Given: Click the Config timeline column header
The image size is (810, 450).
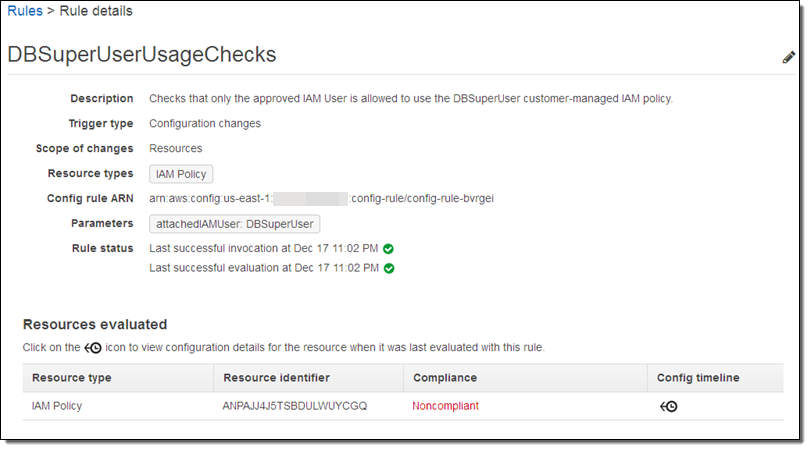Looking at the screenshot, I should point(698,378).
